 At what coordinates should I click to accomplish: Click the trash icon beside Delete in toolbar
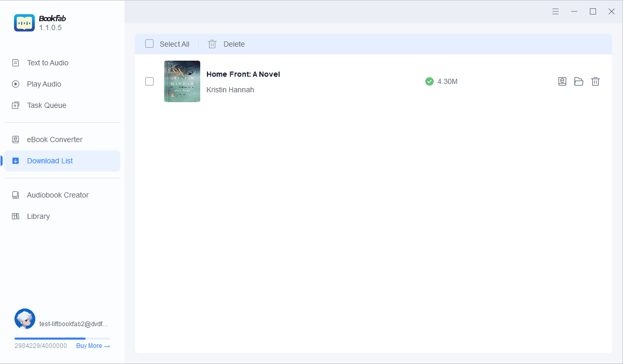(x=212, y=44)
